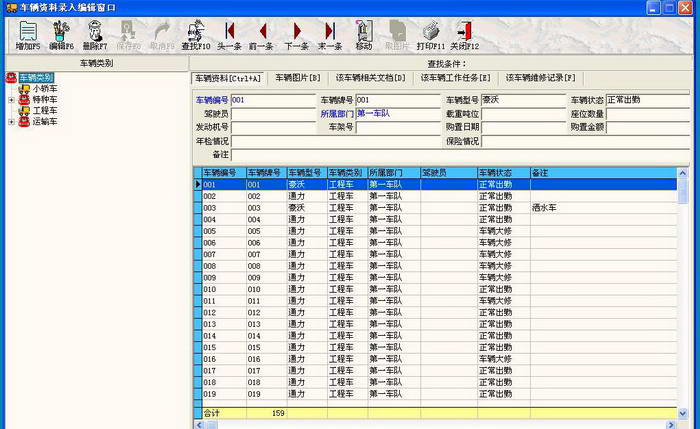This screenshot has width=700, height=429.
Task: Click the 车辆型号 input field
Action: [523, 100]
